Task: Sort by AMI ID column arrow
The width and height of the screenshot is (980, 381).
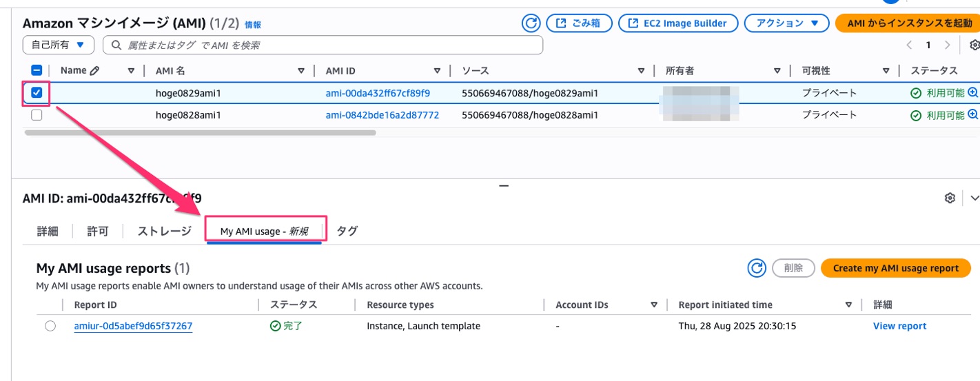Action: (x=437, y=70)
